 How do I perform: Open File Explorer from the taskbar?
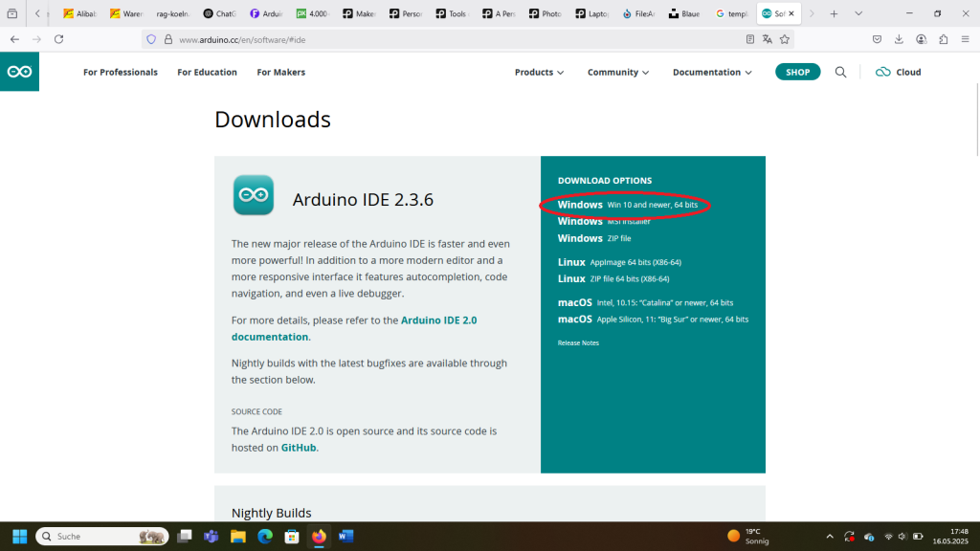(x=238, y=537)
